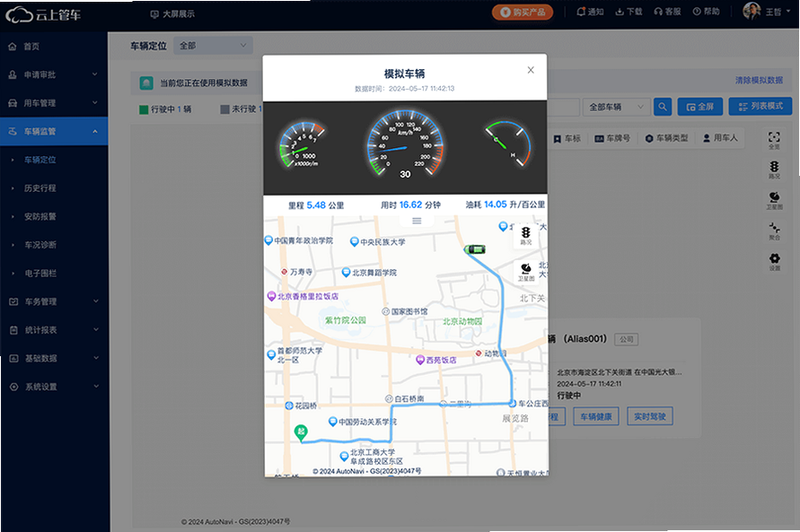Image resolution: width=800 pixels, height=532 pixels.
Task: Expand 基础数据 sidebar menu
Action: [54, 359]
